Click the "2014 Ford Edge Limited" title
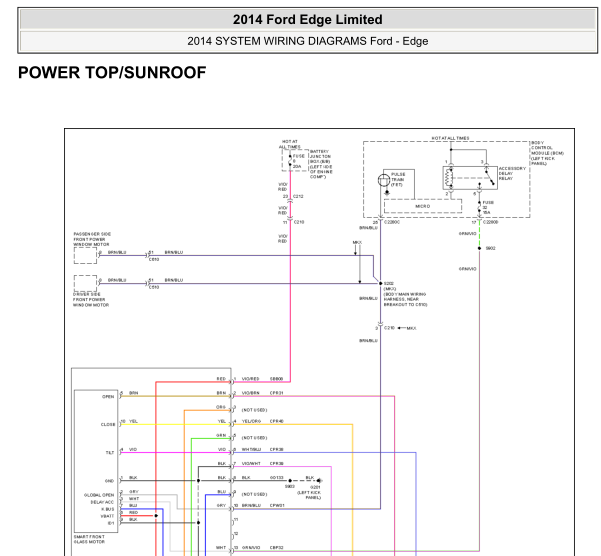 [307, 20]
